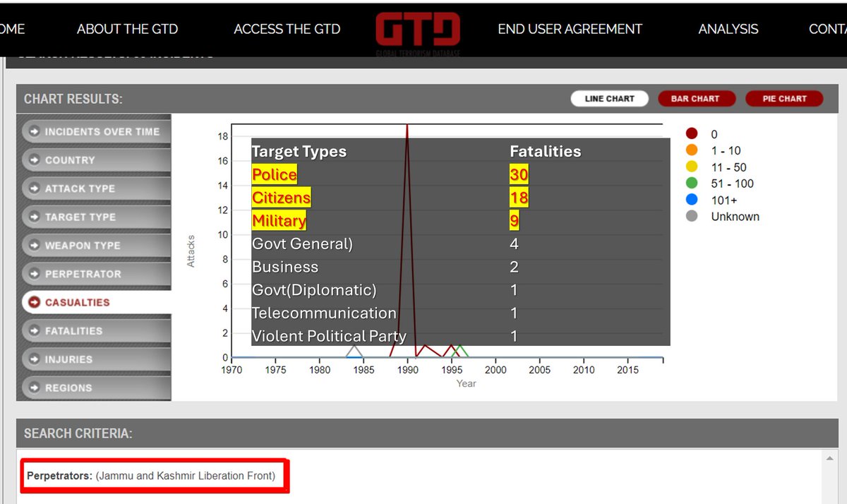This screenshot has height=504, width=847.
Task: Click the Target Types column heading
Action: [x=299, y=152]
